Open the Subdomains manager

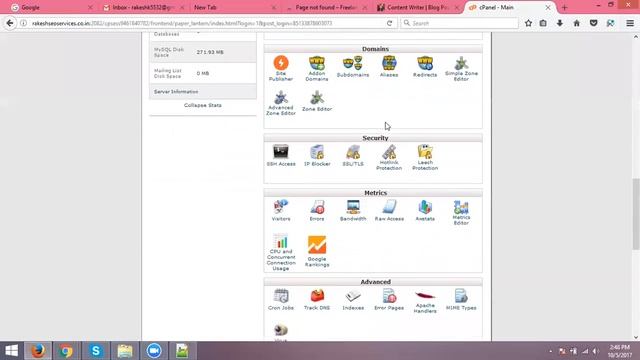pyautogui.click(x=353, y=67)
